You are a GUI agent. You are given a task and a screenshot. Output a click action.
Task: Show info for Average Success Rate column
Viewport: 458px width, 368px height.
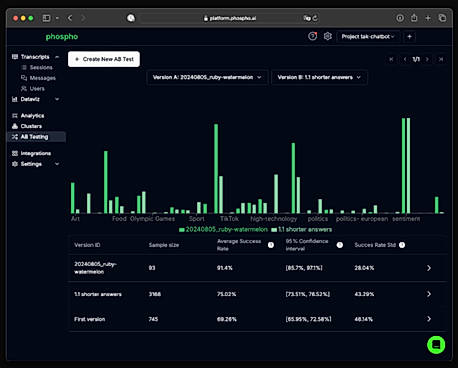pos(271,245)
